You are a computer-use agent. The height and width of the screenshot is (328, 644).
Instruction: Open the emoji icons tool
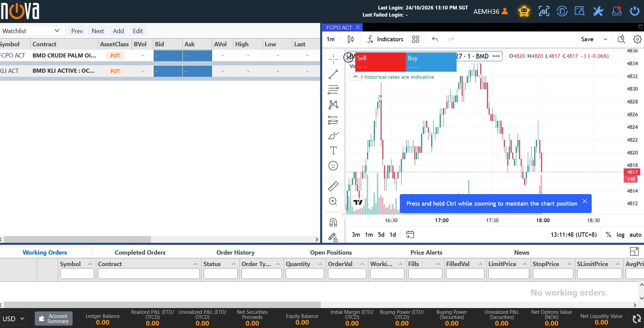coord(333,166)
